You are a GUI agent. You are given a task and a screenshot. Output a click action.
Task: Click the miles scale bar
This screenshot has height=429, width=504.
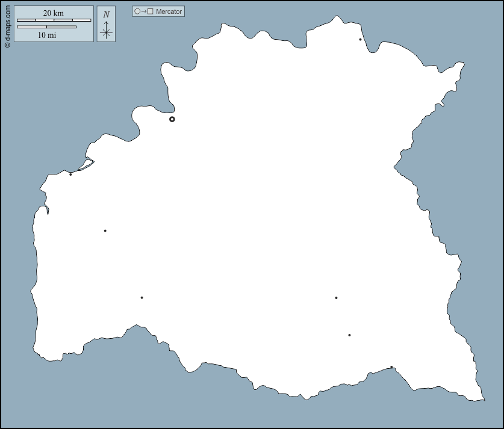[x=46, y=27]
